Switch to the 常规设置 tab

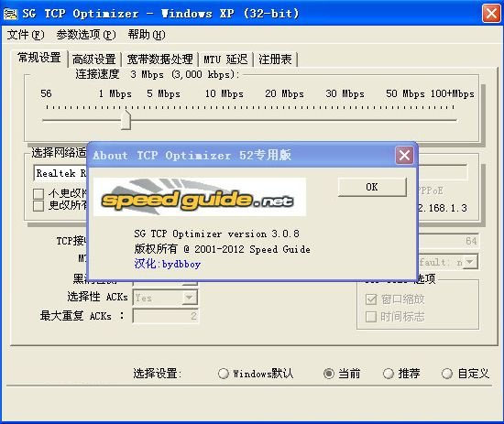(39, 58)
